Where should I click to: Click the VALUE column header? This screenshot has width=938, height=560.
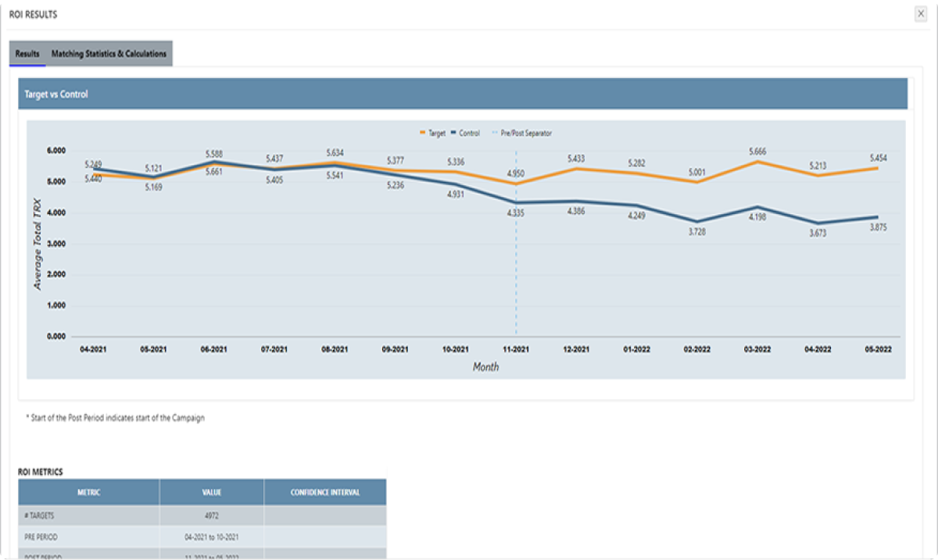pyautogui.click(x=212, y=492)
